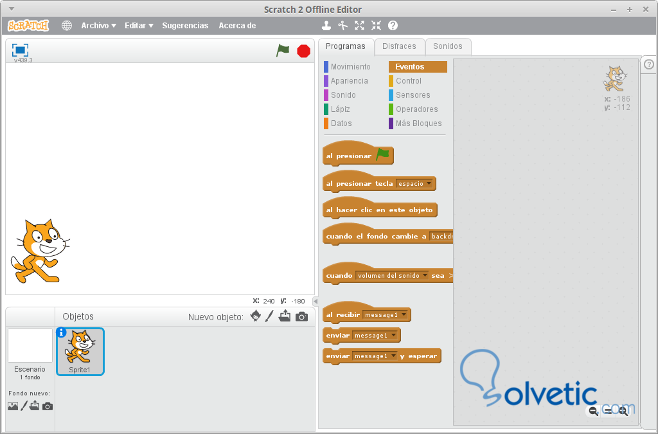Select the Sonido block category
This screenshot has width=658, height=434.
[x=340, y=95]
